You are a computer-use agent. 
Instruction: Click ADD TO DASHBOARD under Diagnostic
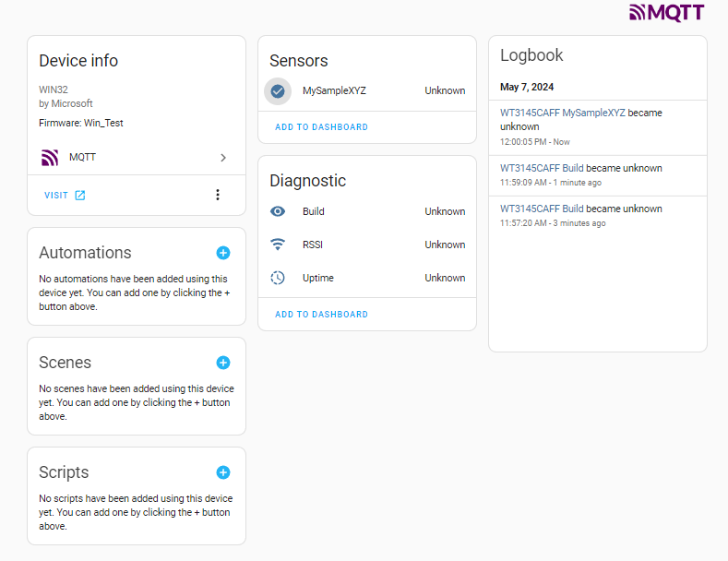coord(321,315)
